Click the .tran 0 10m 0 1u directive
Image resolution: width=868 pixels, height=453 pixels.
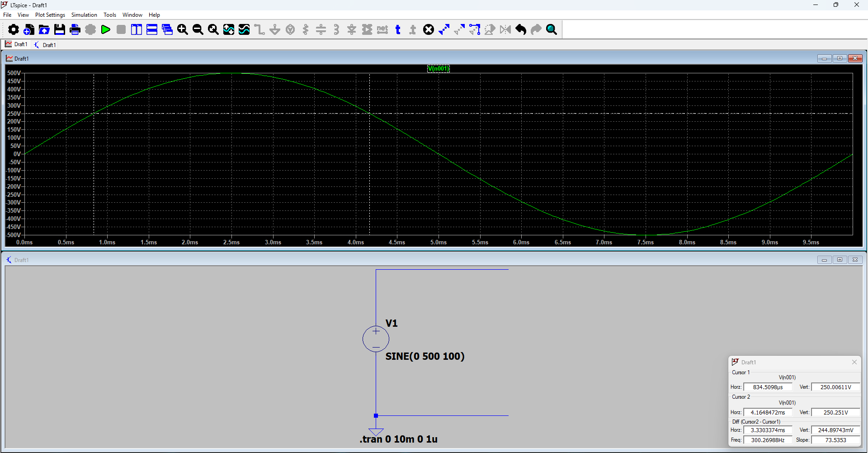pos(399,439)
